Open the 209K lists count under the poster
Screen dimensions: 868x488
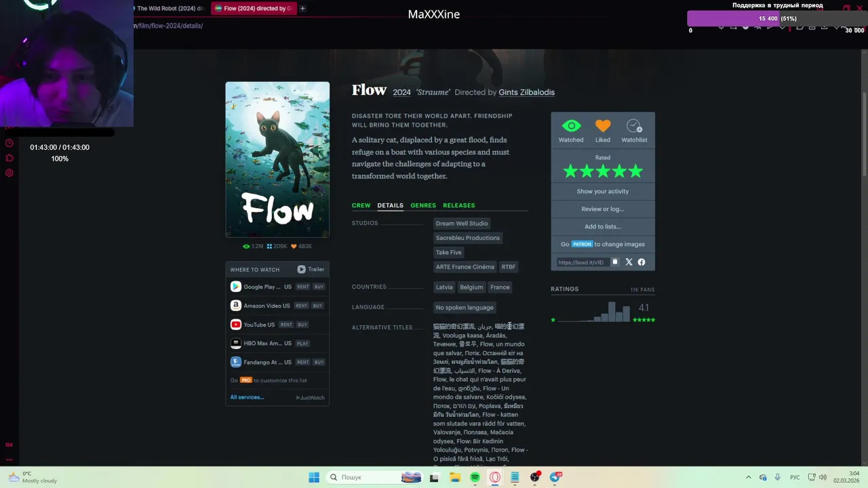277,247
